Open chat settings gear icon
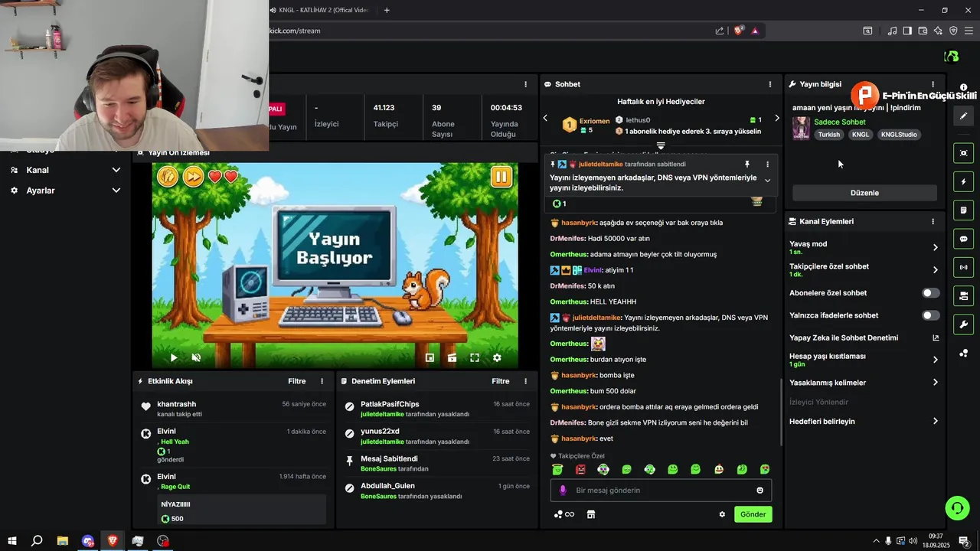980x551 pixels. click(721, 514)
